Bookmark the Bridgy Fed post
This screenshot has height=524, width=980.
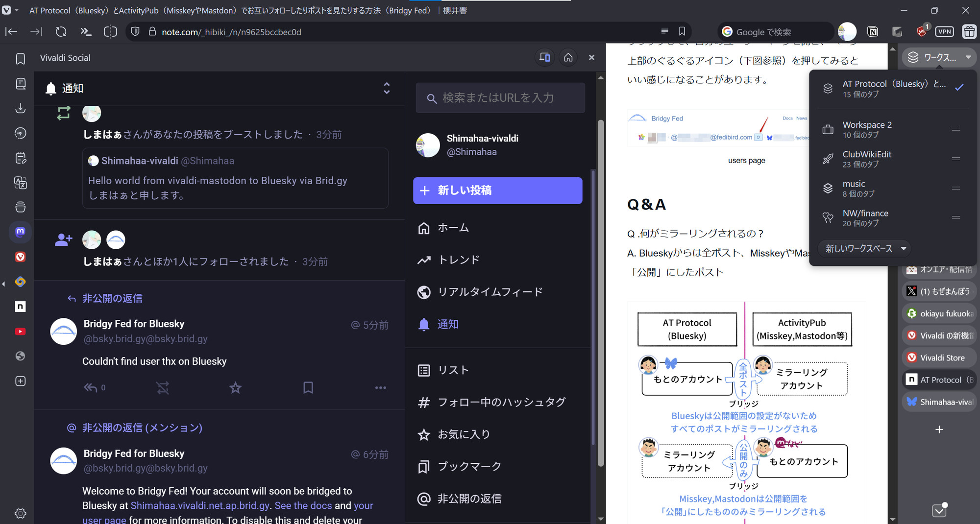(308, 388)
